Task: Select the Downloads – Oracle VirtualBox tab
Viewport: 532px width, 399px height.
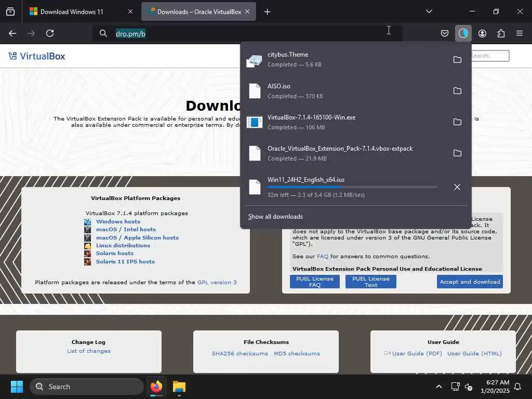Action: (x=199, y=12)
